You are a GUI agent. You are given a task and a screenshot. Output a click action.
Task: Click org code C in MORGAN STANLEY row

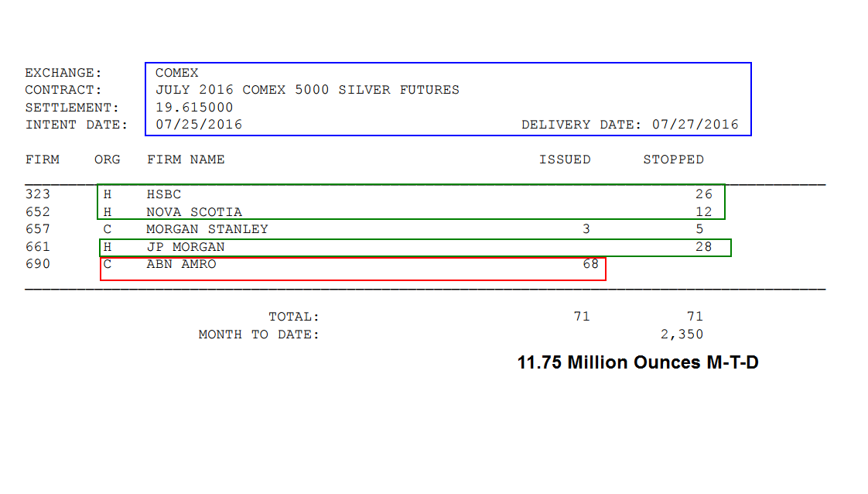[108, 229]
